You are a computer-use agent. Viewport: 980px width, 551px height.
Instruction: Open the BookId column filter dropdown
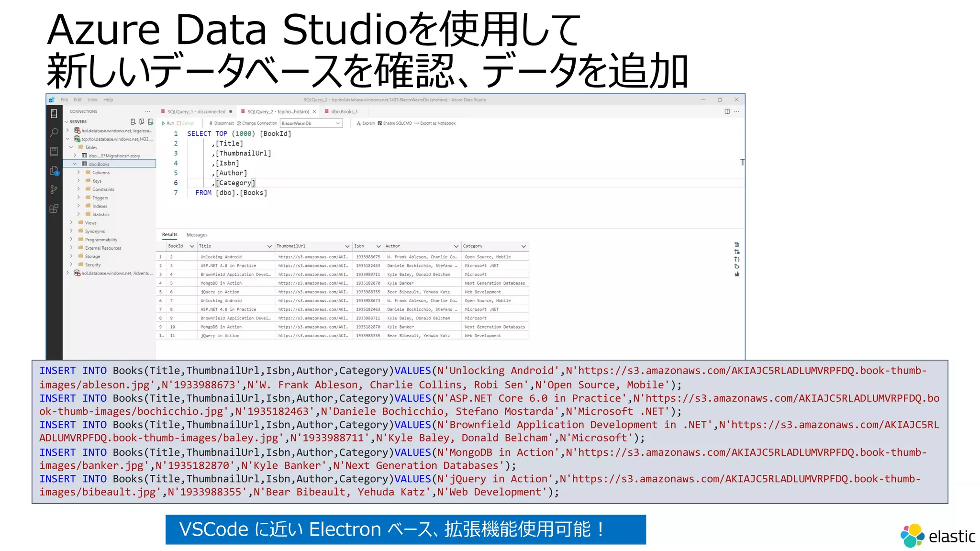point(192,246)
